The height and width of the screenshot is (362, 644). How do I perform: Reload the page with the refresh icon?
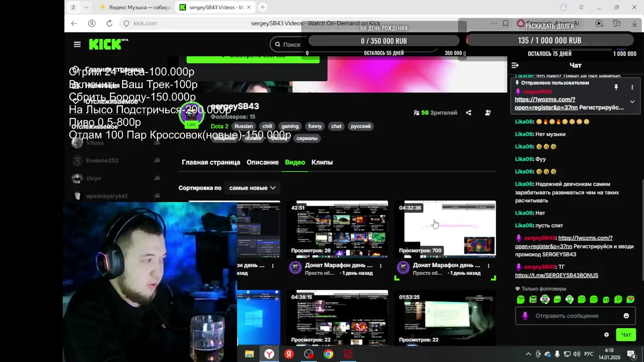pyautogui.click(x=109, y=23)
